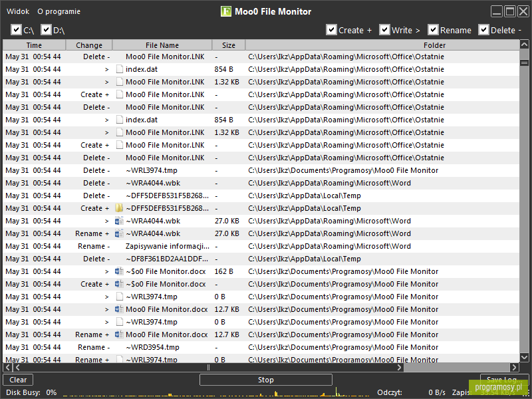Click the Moo0 File Monitor title logo icon

click(x=225, y=11)
